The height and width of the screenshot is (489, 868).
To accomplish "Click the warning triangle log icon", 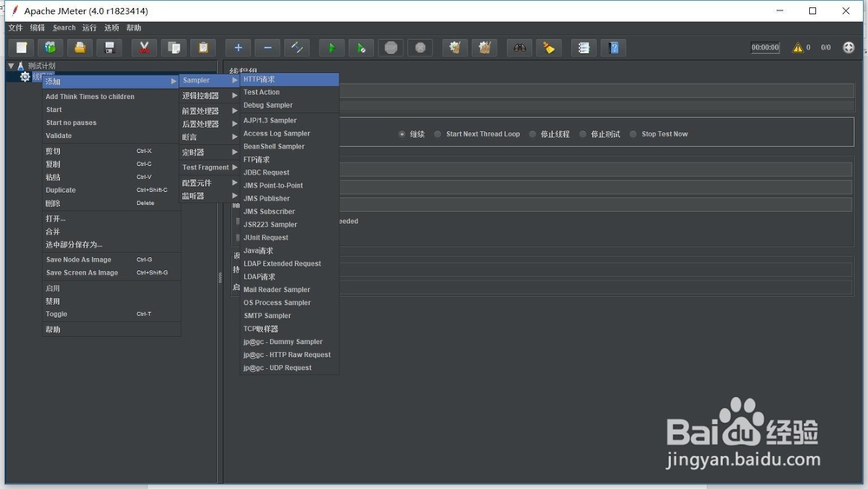I will 797,48.
